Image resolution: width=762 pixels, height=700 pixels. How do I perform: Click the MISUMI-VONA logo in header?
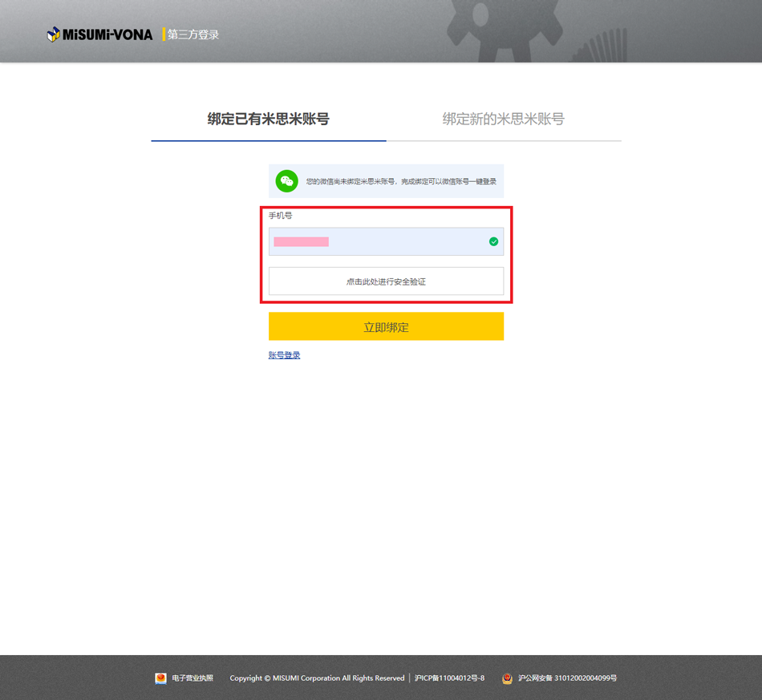pos(99,34)
